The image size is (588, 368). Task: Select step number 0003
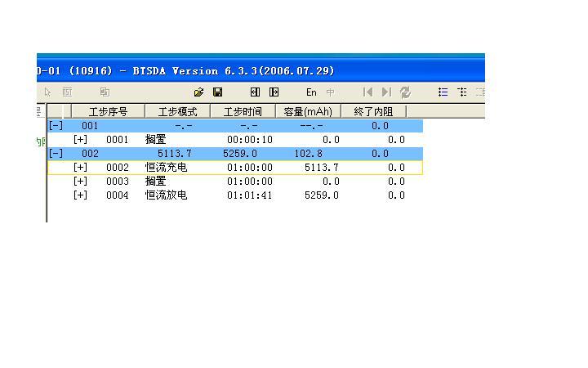(x=118, y=182)
